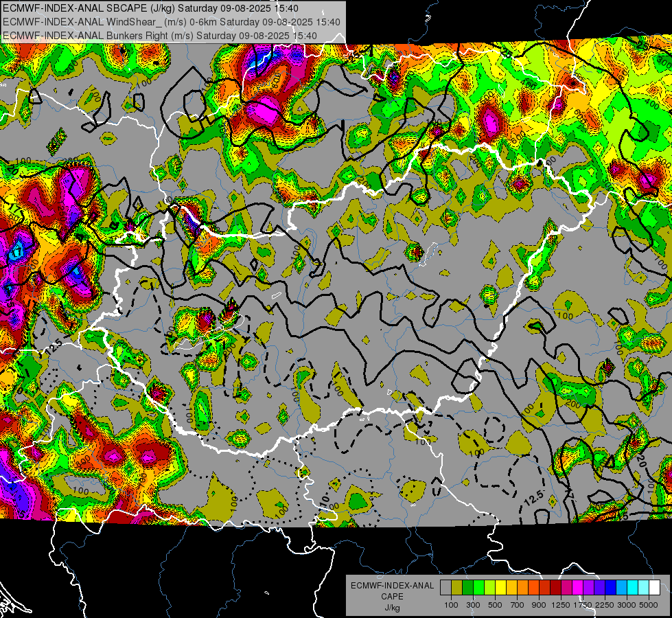
Task: Choose the amber legend swatch
Action: [511, 587]
